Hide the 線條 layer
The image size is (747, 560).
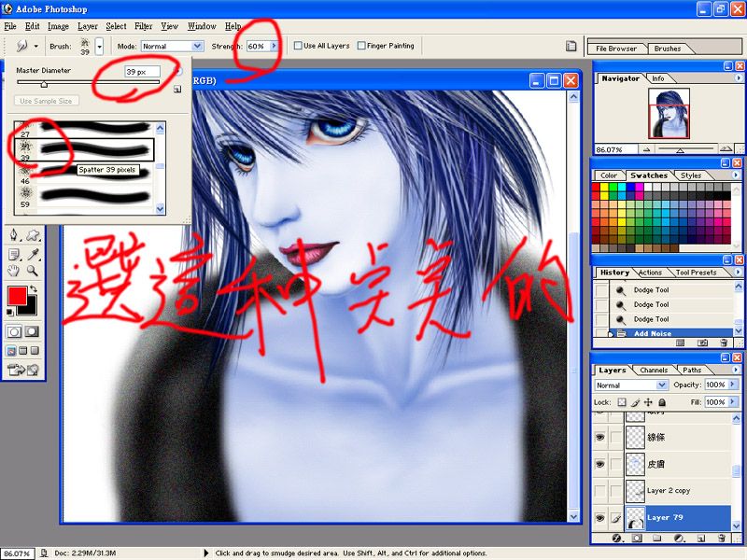(600, 437)
